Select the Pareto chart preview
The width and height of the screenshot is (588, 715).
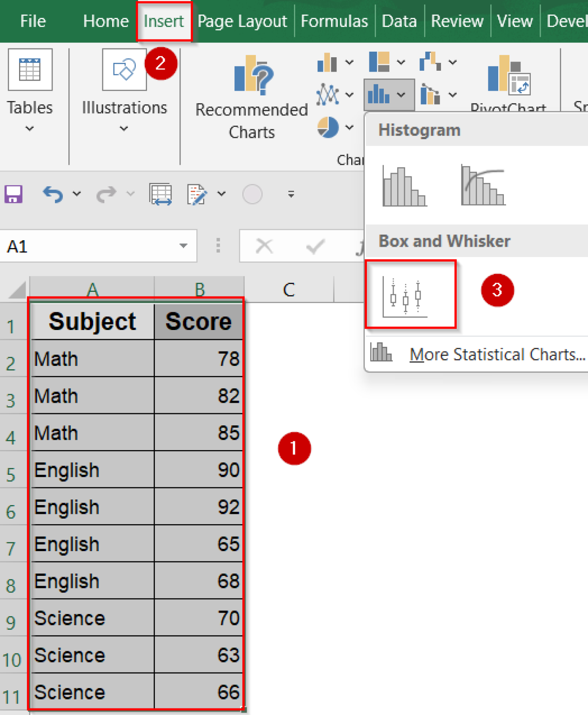pyautogui.click(x=482, y=186)
